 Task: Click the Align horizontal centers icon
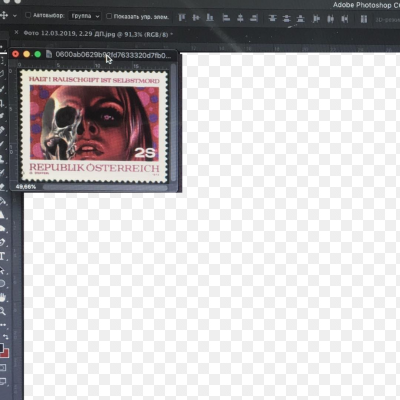[240, 18]
